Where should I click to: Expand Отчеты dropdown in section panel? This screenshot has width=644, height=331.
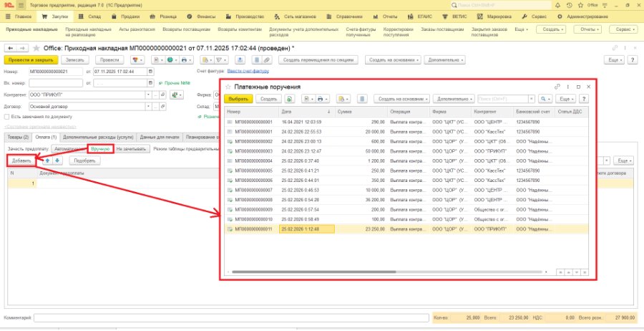587,29
